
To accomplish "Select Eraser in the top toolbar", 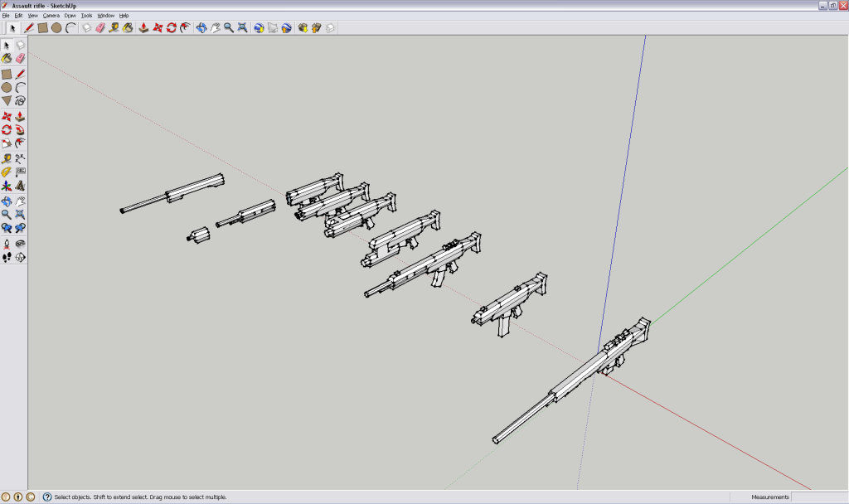I will tap(100, 27).
